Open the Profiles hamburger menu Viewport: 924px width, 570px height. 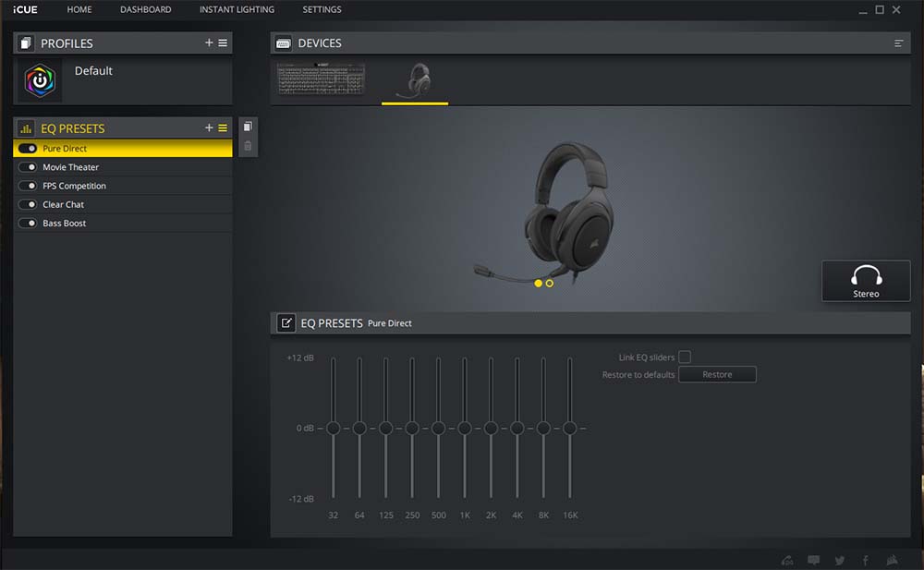(223, 43)
